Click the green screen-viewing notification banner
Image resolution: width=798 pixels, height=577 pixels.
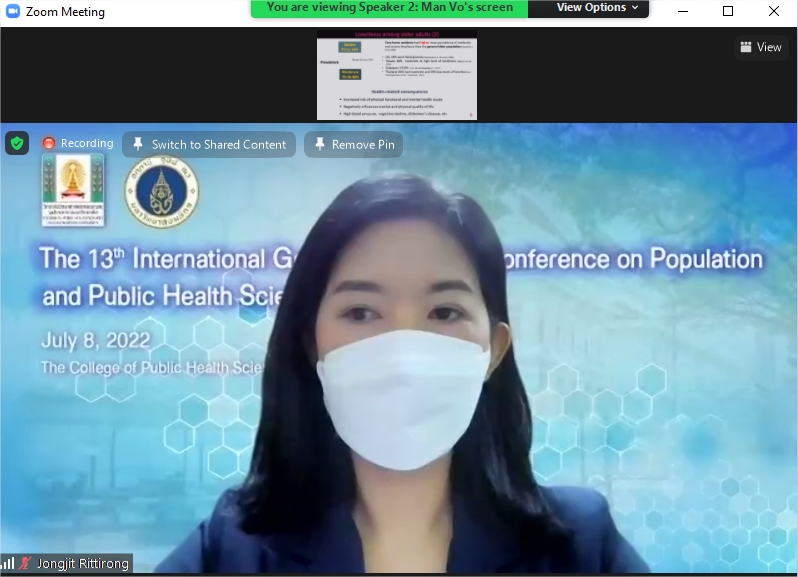pyautogui.click(x=389, y=8)
